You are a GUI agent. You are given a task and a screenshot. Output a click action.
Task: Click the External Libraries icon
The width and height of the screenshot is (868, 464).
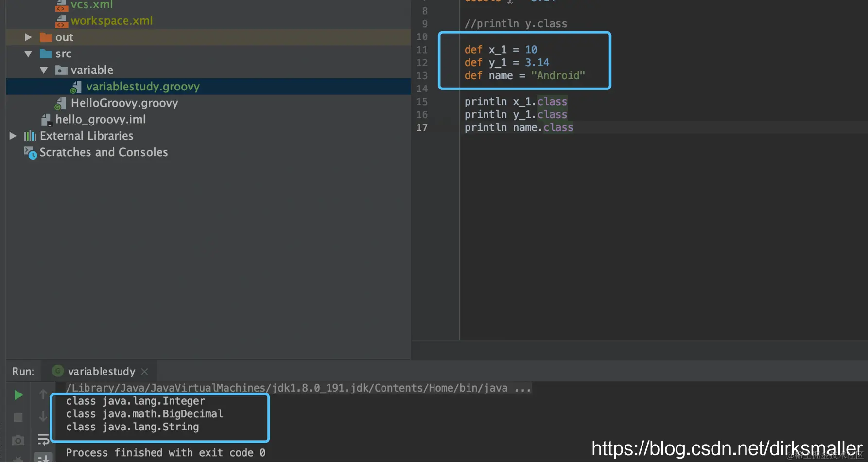point(30,136)
